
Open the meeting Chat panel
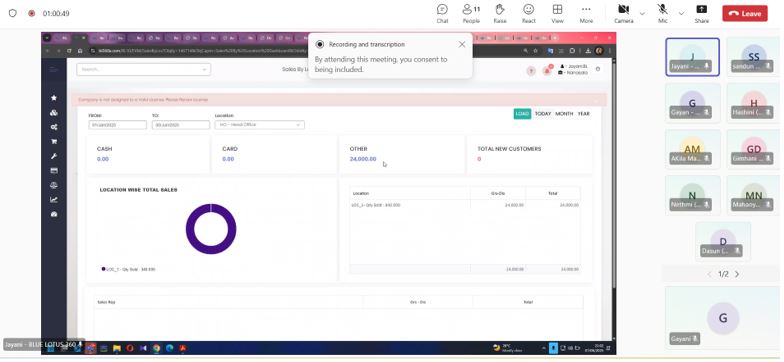442,14
